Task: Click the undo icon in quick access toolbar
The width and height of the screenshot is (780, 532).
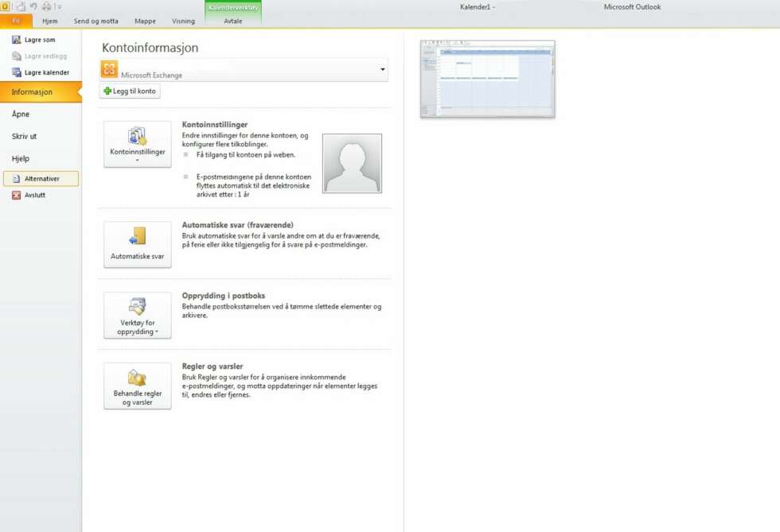Action: (33, 6)
